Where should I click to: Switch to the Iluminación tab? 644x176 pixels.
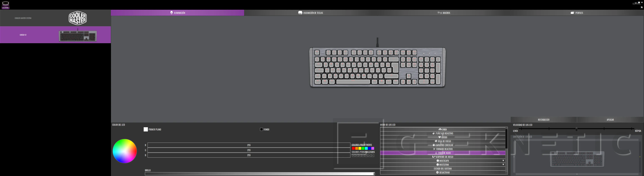coord(177,13)
